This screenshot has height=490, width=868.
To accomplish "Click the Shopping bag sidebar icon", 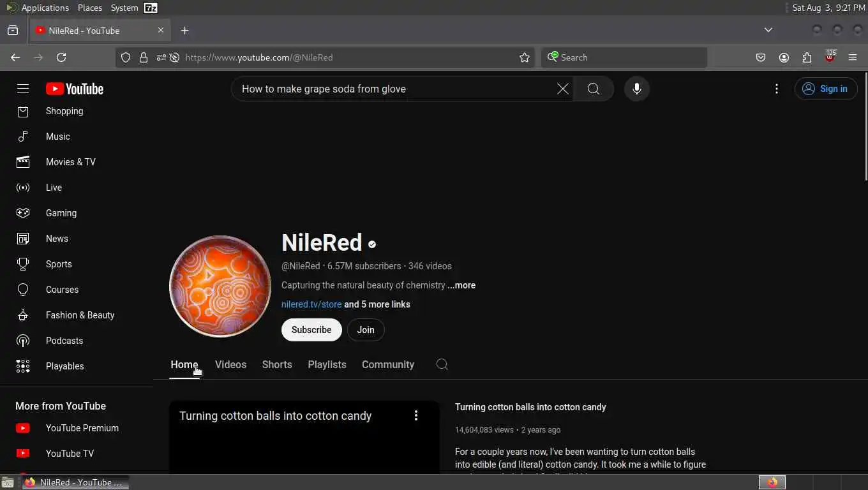I will tap(23, 111).
